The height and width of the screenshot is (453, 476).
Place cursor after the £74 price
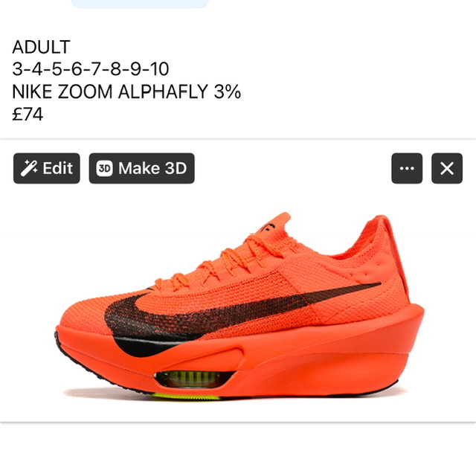tap(43, 115)
